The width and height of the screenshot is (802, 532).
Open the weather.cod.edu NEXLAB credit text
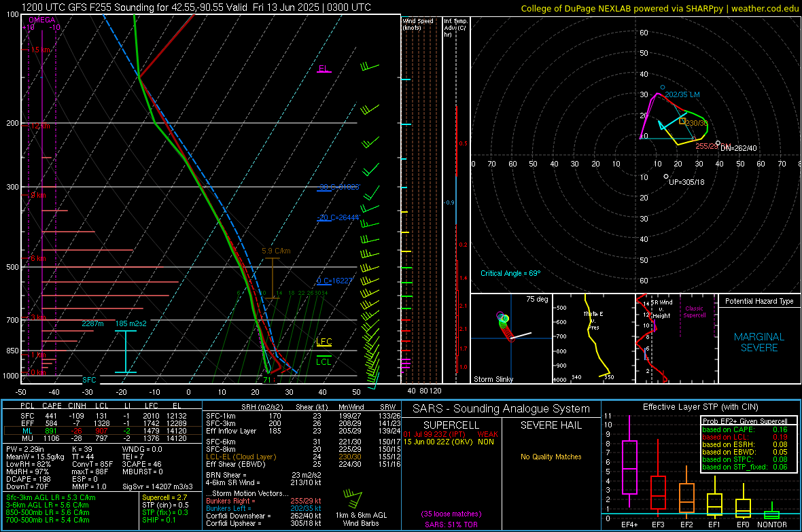pos(659,8)
